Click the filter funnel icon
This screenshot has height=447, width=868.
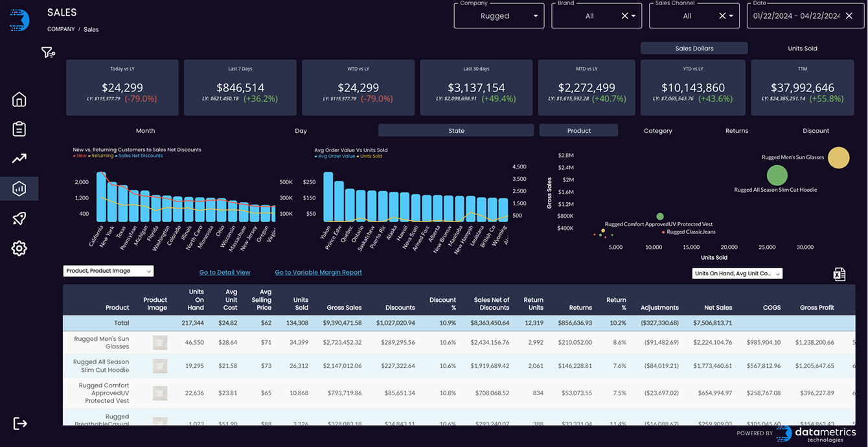coord(48,52)
